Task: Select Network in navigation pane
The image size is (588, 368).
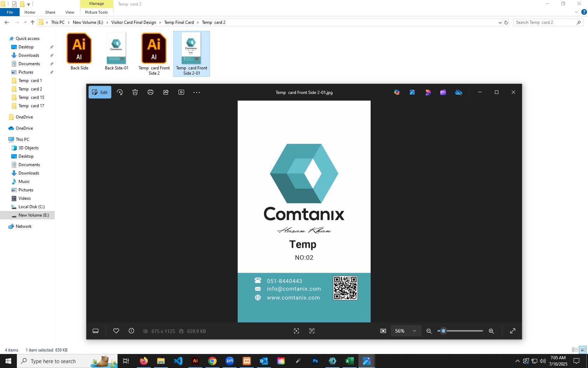Action: [x=23, y=226]
